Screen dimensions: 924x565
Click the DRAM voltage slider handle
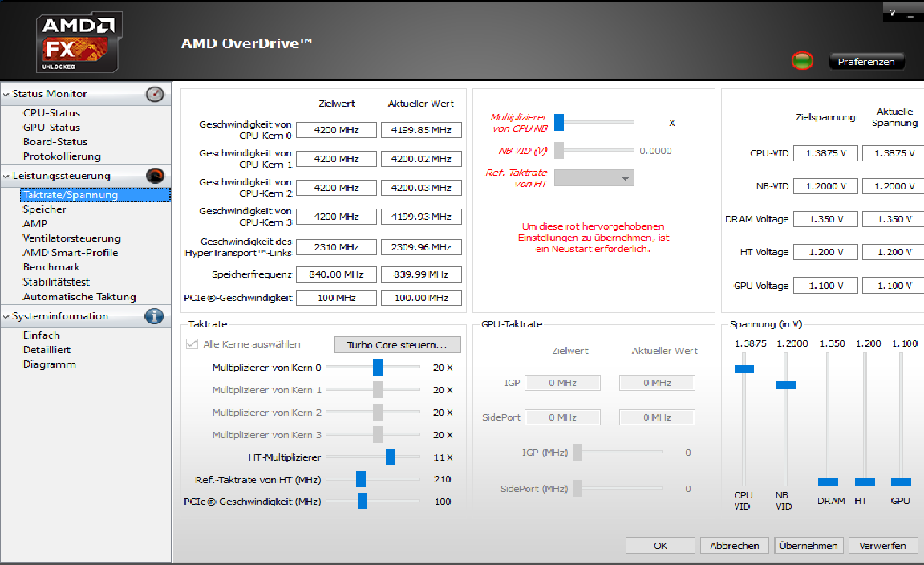[x=828, y=482]
